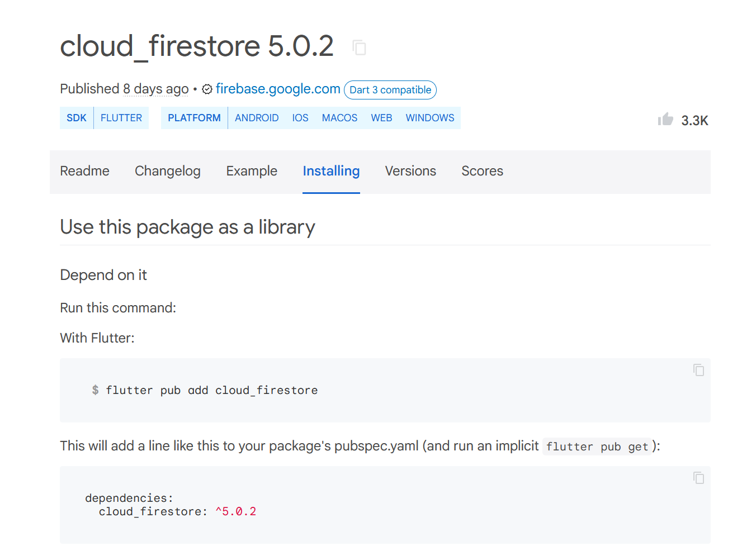The width and height of the screenshot is (756, 551).
Task: Select the FLUTTER SDK tag
Action: [121, 117]
